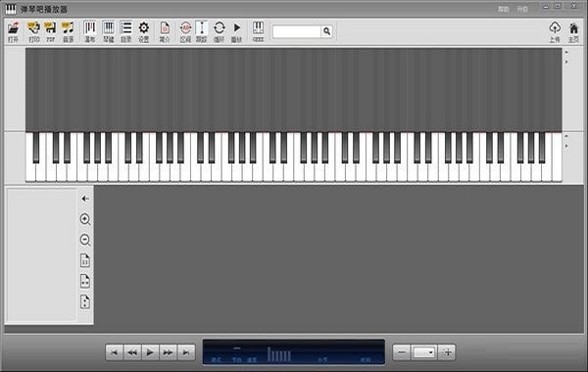Fit score to height page icon
588x372 pixels.
pos(85,302)
